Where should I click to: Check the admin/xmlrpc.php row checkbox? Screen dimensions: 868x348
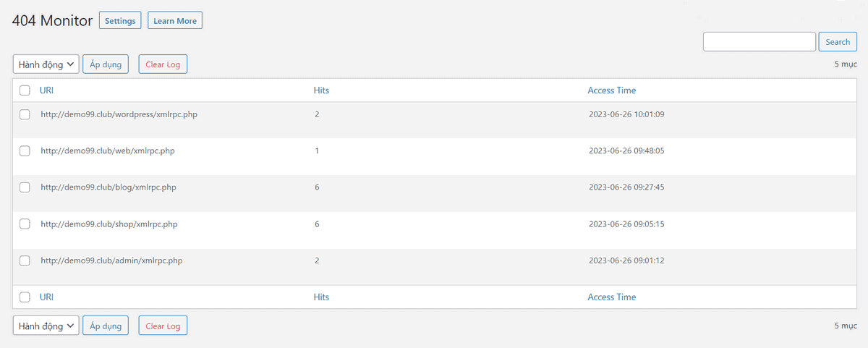point(25,260)
